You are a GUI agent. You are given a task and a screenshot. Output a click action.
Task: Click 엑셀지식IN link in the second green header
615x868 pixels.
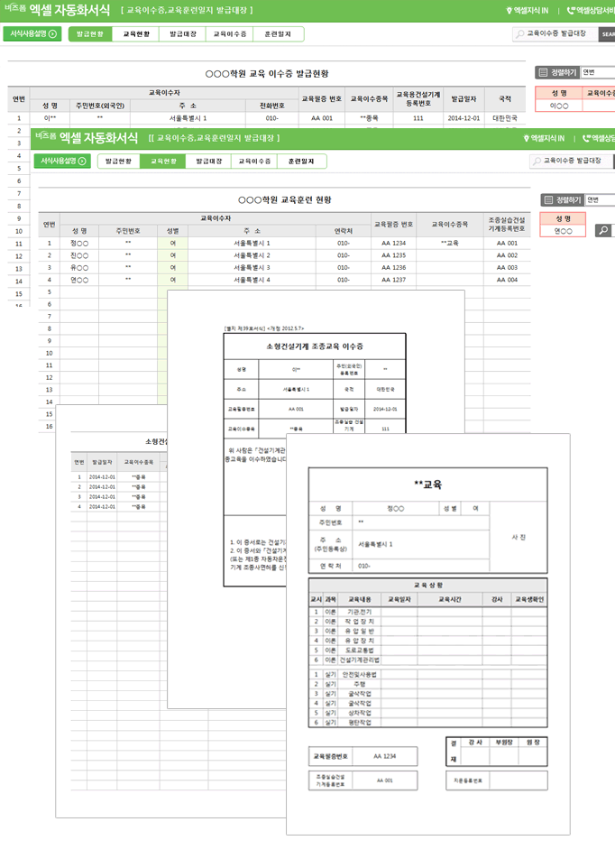(x=544, y=138)
